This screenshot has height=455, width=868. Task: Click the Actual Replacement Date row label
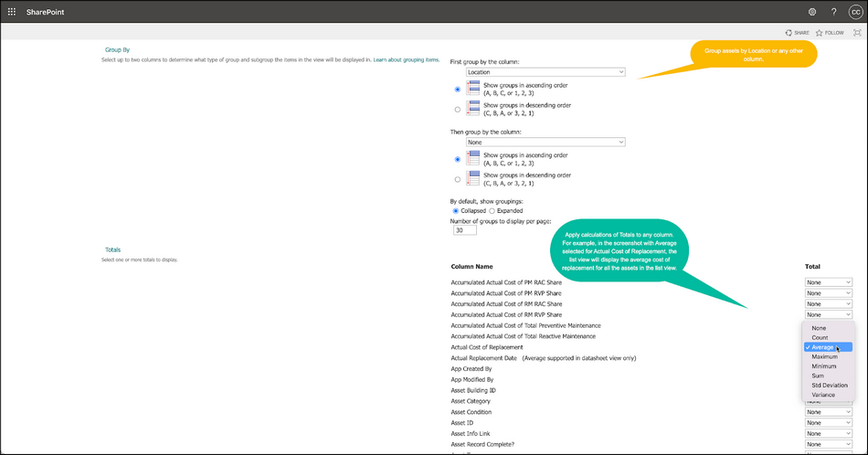484,358
